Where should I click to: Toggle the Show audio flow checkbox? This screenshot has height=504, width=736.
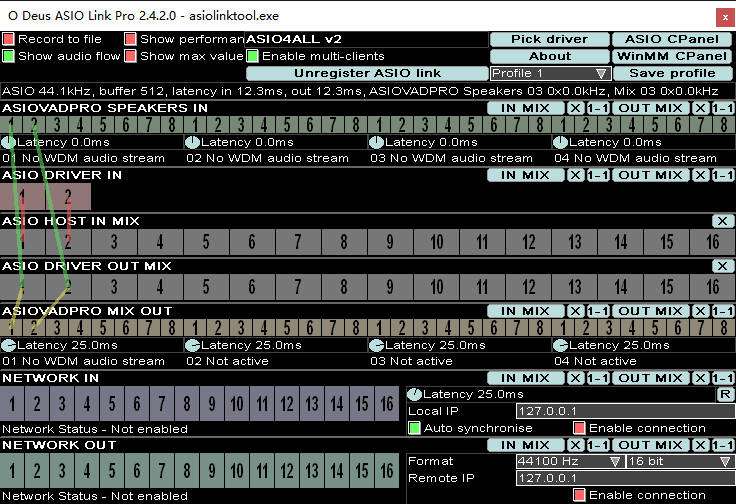click(8, 56)
